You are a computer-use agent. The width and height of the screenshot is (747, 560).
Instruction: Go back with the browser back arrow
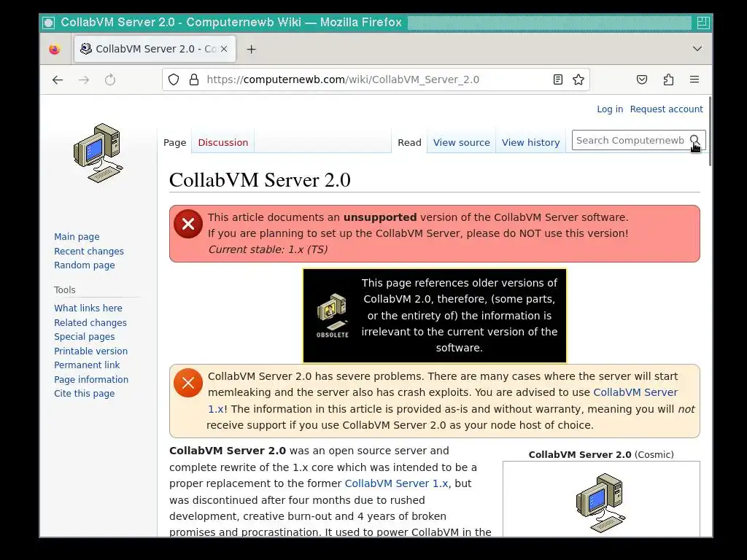coord(58,80)
